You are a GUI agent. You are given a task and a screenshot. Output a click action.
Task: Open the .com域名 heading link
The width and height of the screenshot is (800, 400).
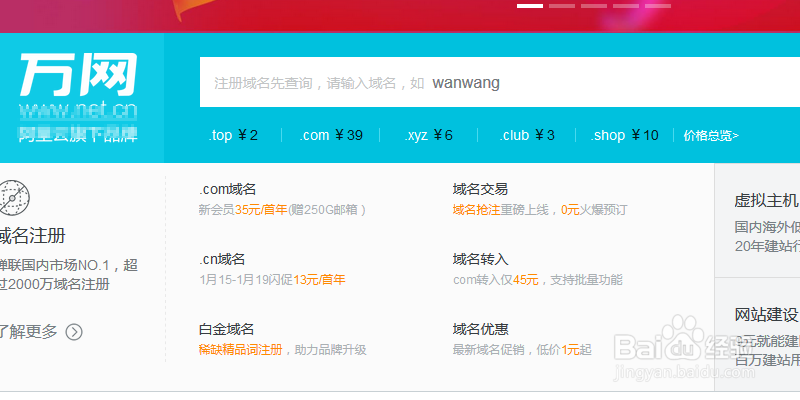click(227, 189)
